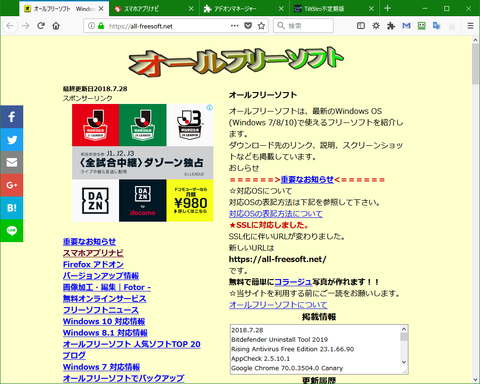Select 'Bitdefender Uninstall Tool 2019' entry text
Image resolution: width=480 pixels, height=384 pixels.
coord(279,340)
